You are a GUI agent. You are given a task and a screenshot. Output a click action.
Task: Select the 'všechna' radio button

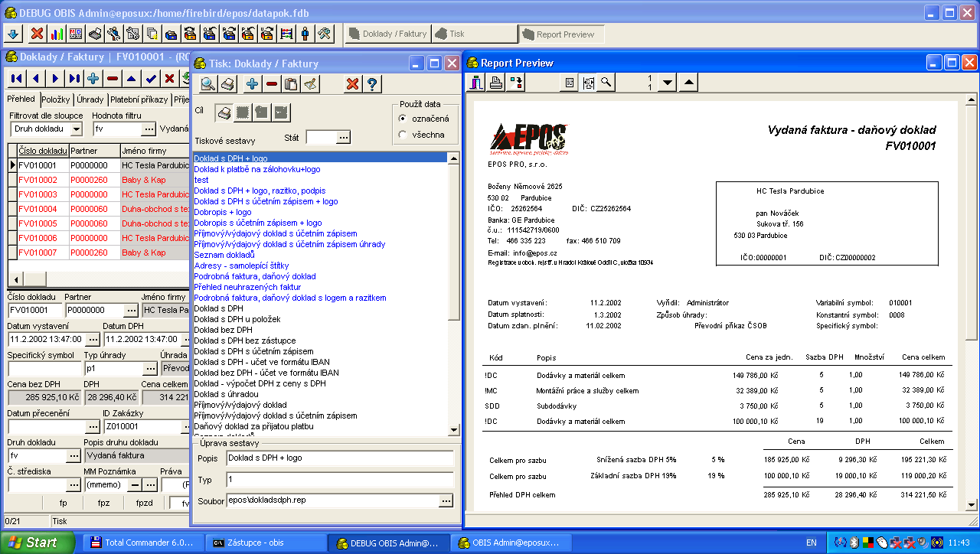(403, 135)
